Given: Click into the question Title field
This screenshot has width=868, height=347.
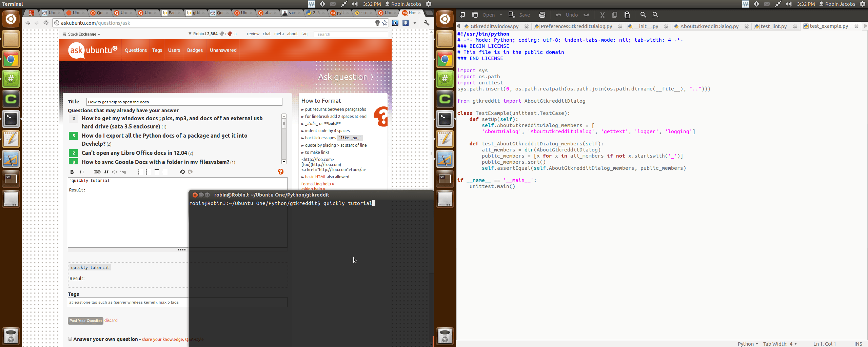Looking at the screenshot, I should [x=184, y=102].
